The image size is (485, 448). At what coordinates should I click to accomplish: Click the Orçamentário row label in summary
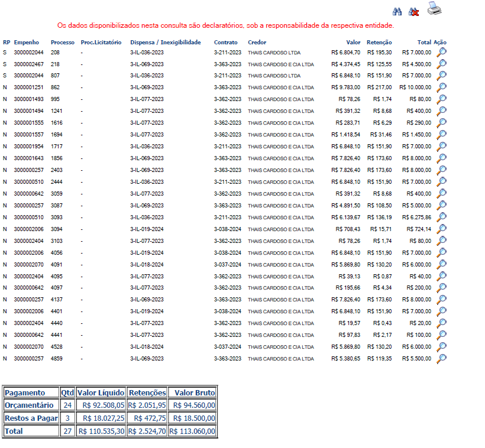[x=30, y=405]
